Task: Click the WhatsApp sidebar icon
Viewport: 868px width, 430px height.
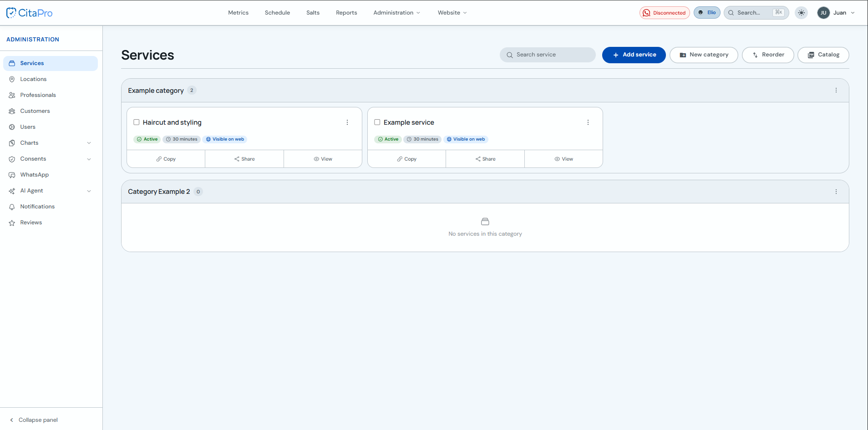Action: point(12,175)
